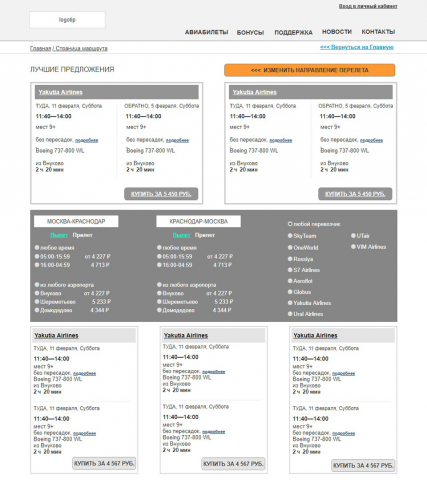Choose 05:00-15:59 under КРАСНОДАР-МОСКВА
Screen dimensions: 427x480
(x=175, y=257)
